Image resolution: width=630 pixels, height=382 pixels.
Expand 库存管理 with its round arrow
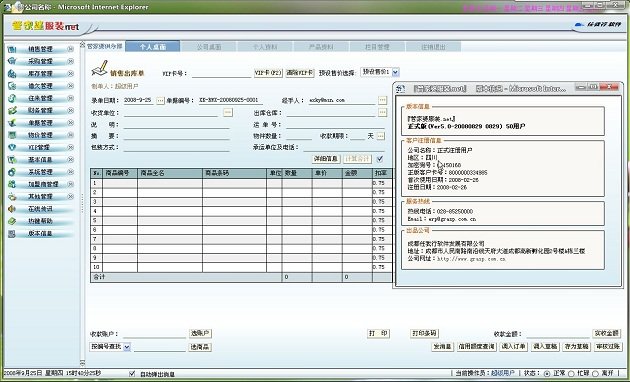pyautogui.click(x=70, y=74)
